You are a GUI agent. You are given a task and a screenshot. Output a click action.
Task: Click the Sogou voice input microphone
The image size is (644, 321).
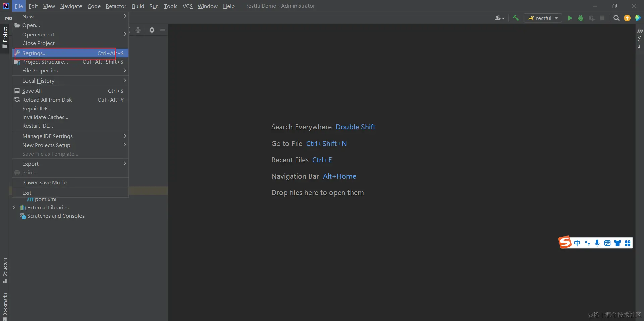point(597,243)
